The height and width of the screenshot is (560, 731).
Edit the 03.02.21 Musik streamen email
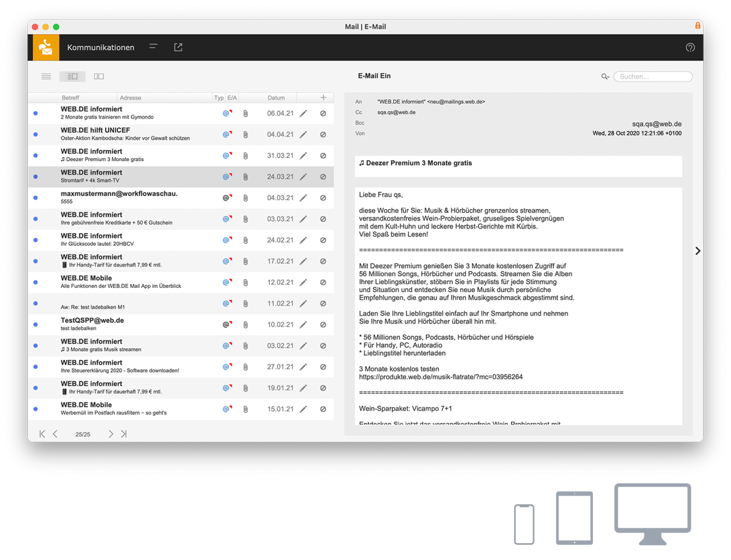[303, 346]
